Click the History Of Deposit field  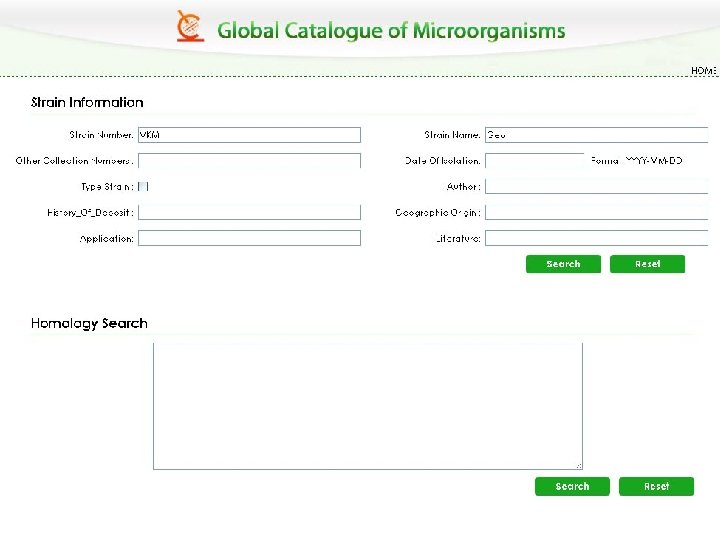[249, 212]
